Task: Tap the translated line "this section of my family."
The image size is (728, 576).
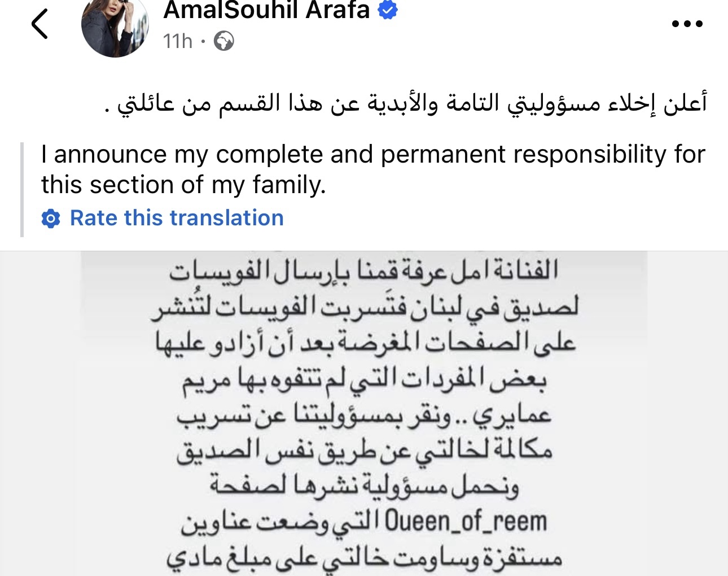Action: click(x=183, y=185)
